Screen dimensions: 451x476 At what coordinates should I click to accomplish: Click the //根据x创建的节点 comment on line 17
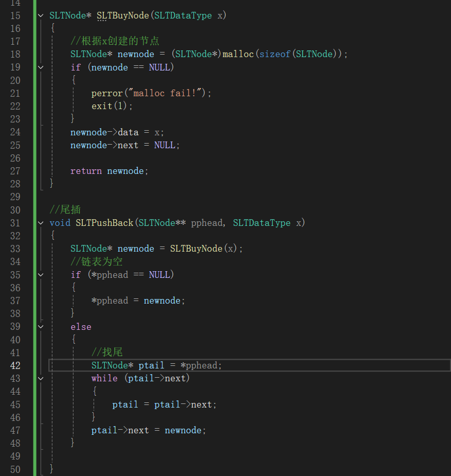click(115, 41)
